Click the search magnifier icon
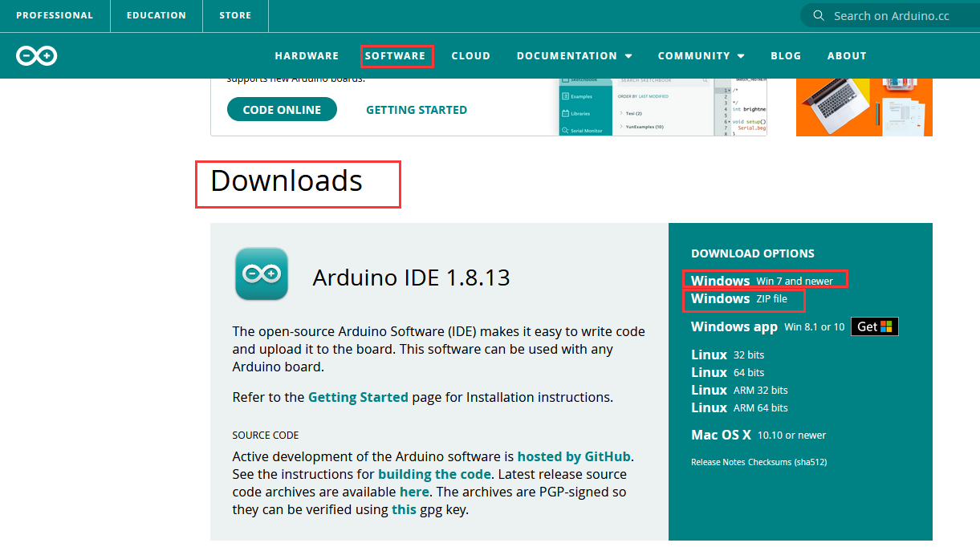The image size is (980, 547). (819, 15)
